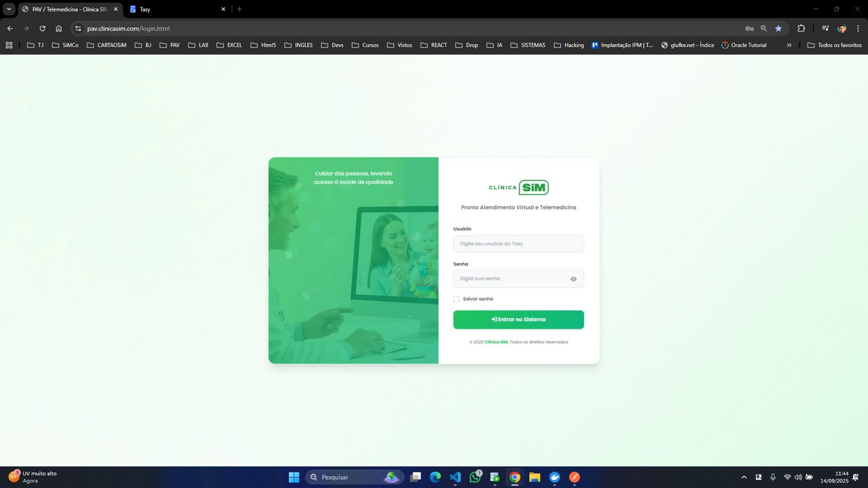The height and width of the screenshot is (488, 868).
Task: Open Postman from the taskbar
Action: coord(574,477)
